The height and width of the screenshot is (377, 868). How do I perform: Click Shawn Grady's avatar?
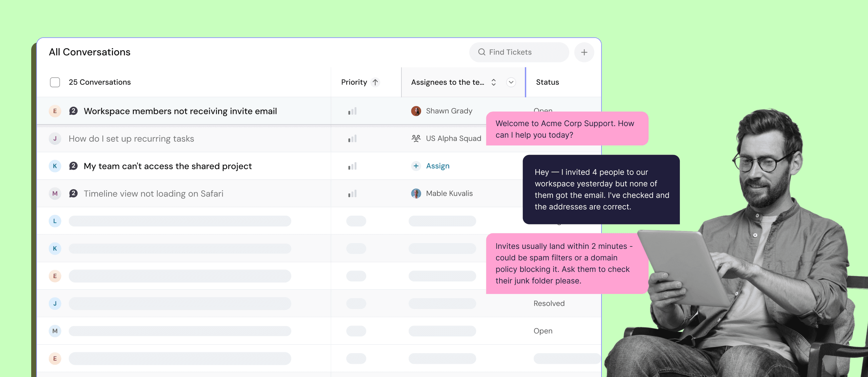[416, 111]
